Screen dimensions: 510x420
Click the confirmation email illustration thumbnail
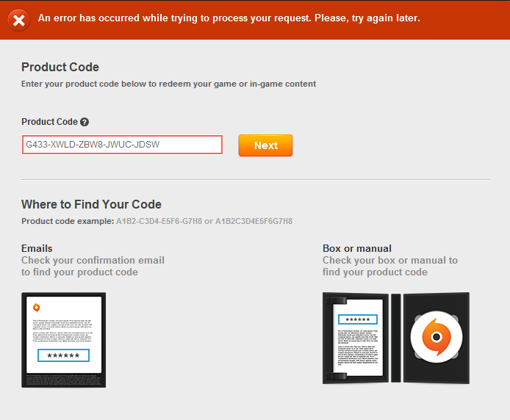point(63,340)
